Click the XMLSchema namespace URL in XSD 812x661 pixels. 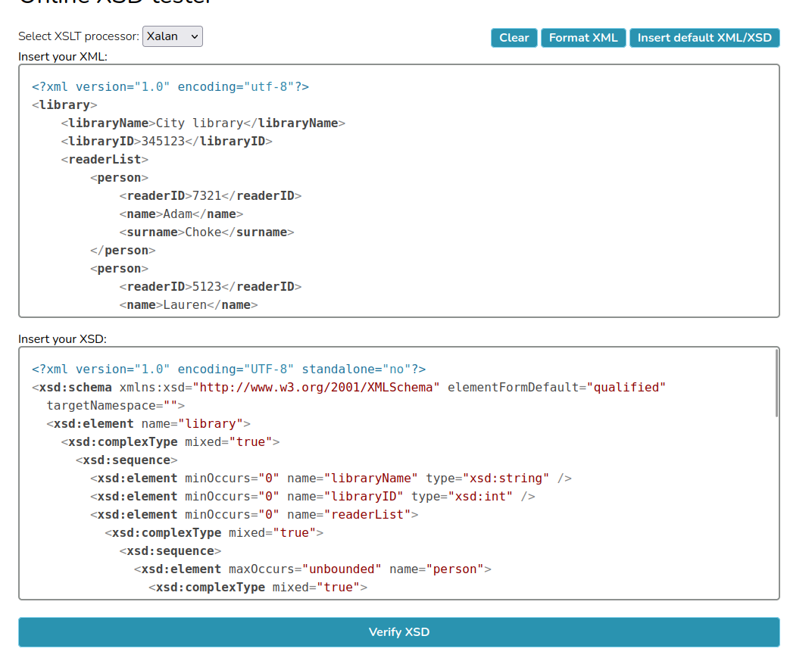point(316,388)
